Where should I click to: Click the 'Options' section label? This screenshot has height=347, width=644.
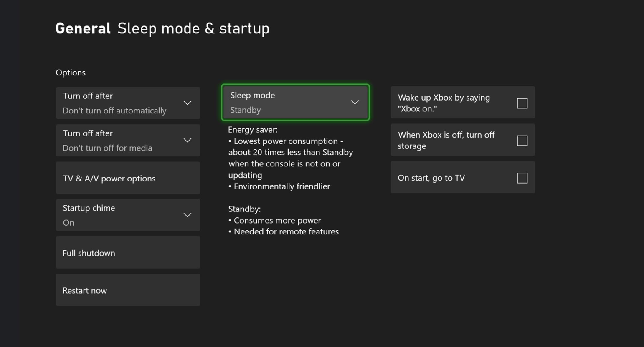[x=71, y=73]
